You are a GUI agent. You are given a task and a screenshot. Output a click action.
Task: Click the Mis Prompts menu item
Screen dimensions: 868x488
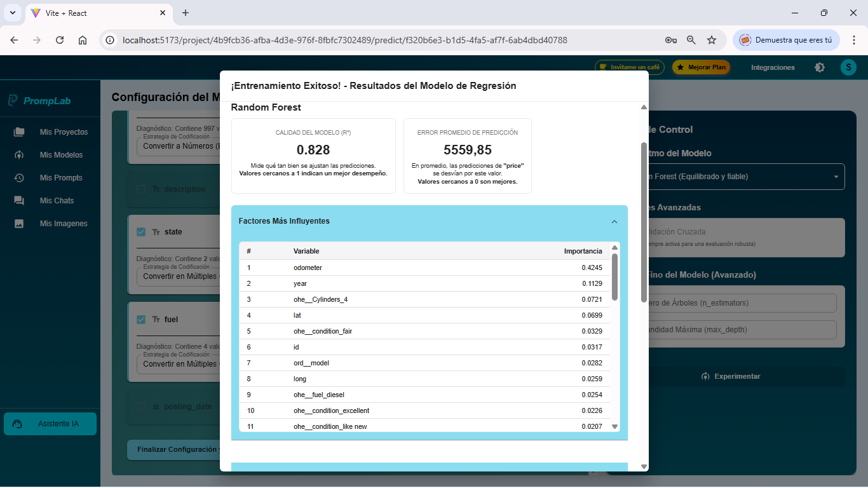click(61, 178)
